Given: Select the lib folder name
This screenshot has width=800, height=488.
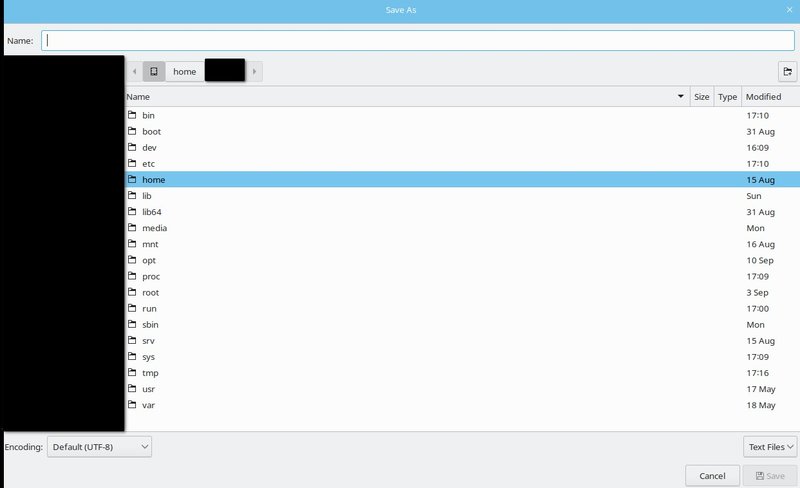Looking at the screenshot, I should 147,196.
